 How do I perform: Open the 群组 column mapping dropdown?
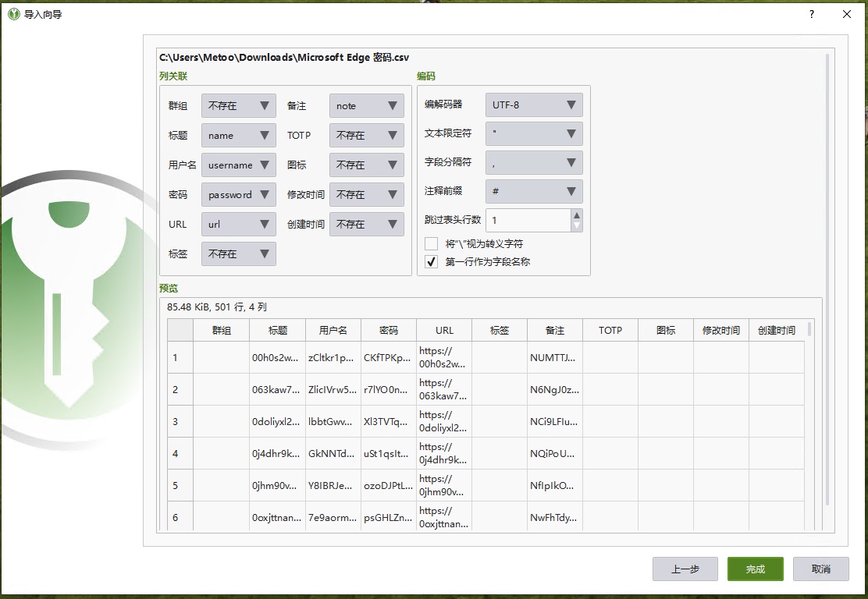(x=238, y=105)
